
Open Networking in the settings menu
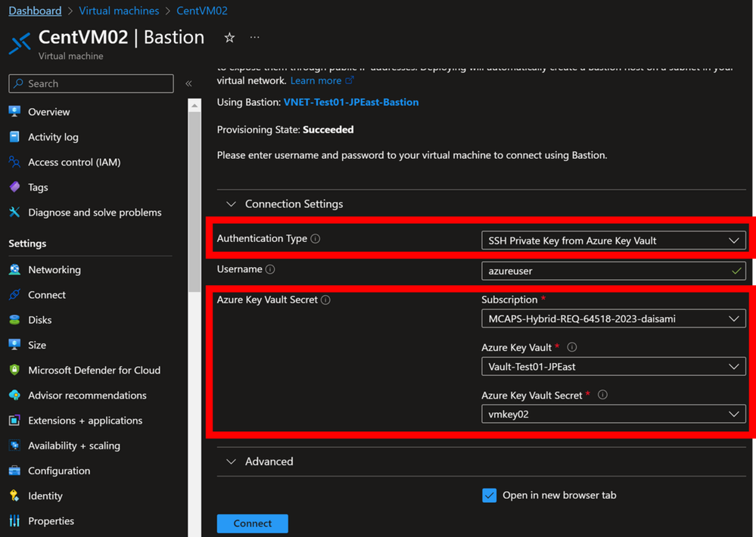click(54, 269)
